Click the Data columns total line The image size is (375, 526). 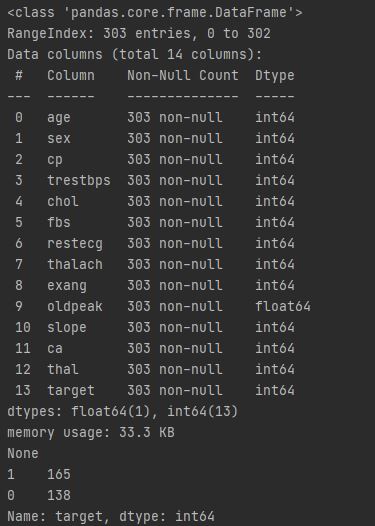coord(135,55)
